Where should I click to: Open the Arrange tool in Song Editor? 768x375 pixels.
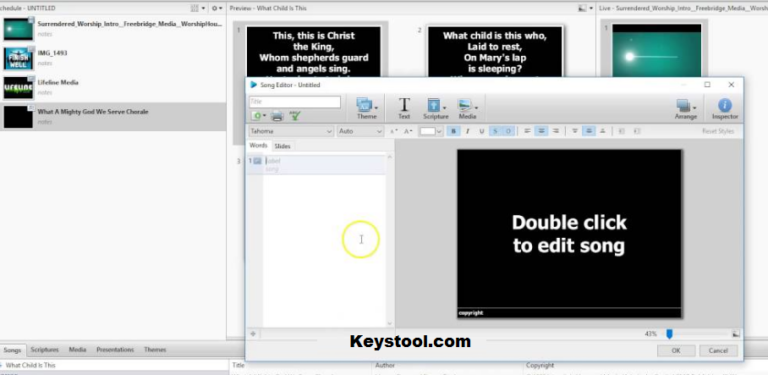685,108
